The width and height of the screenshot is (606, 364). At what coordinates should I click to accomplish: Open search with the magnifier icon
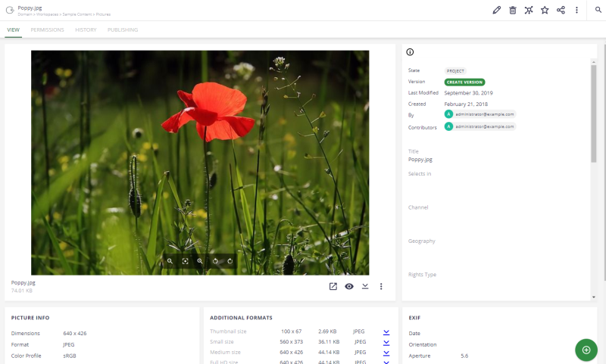(x=598, y=10)
